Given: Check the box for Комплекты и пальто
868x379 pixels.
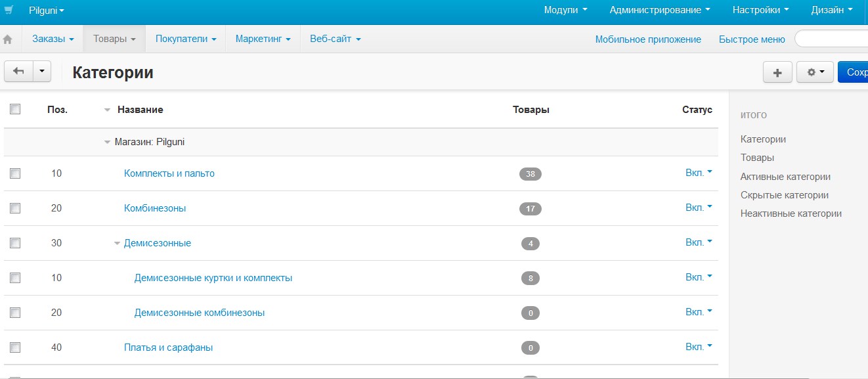Looking at the screenshot, I should [15, 173].
